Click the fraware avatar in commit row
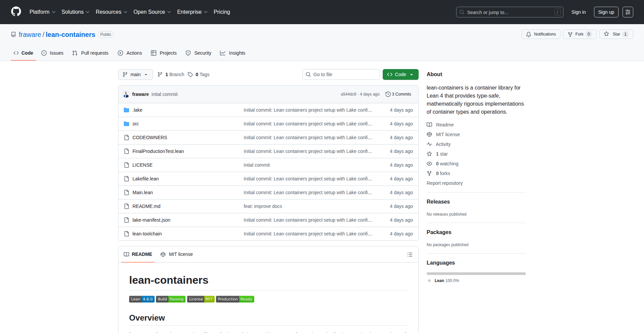This screenshot has height=333, width=644. click(126, 94)
